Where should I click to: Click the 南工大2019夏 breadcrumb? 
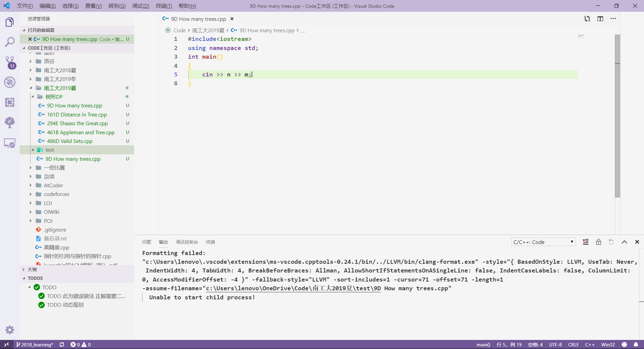click(208, 31)
